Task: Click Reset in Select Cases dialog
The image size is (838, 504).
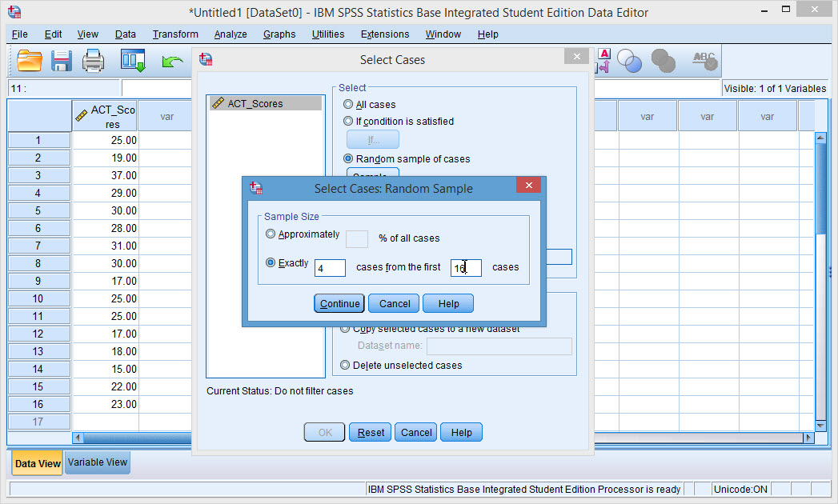Action: pos(371,432)
